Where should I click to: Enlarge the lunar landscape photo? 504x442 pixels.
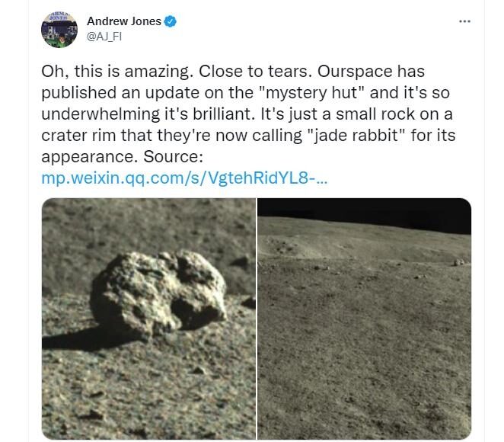point(365,319)
